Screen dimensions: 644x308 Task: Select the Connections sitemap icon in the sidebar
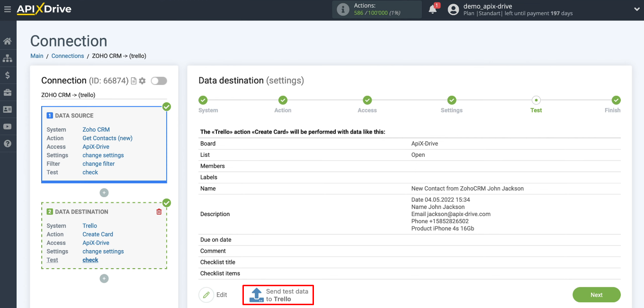(x=8, y=58)
